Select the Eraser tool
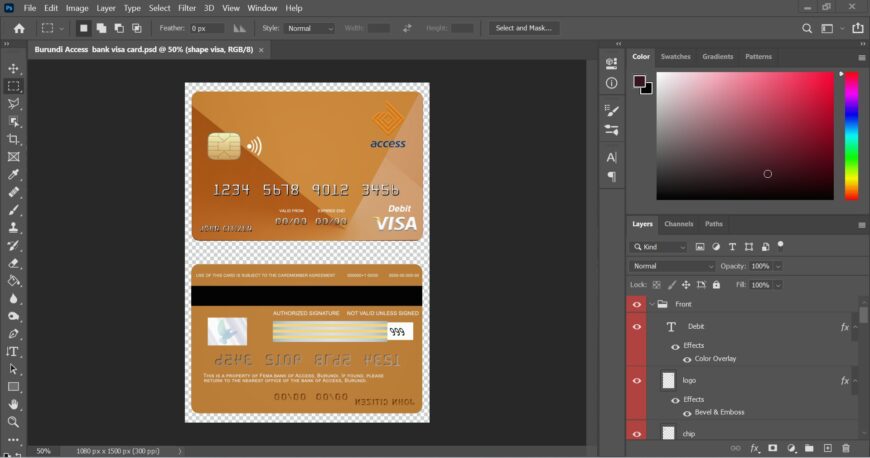This screenshot has width=870, height=458. [13, 263]
